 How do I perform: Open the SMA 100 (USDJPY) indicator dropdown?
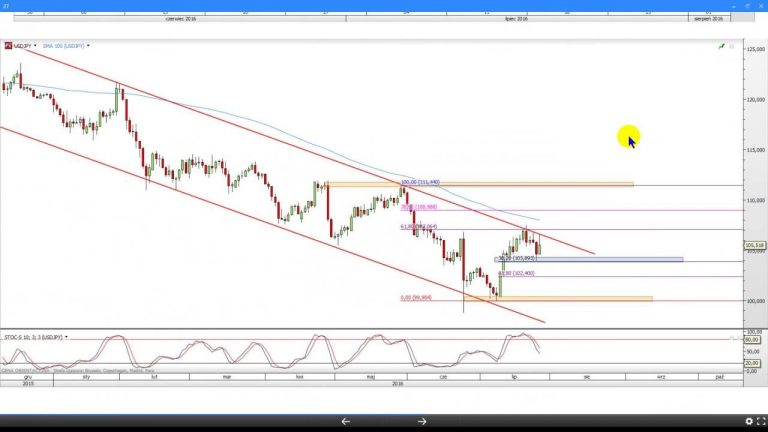[88, 46]
